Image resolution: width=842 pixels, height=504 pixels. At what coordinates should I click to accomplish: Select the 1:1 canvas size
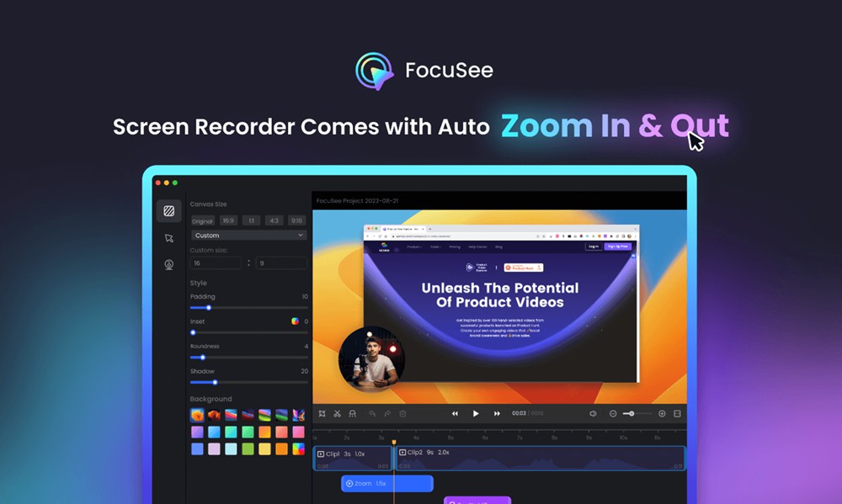pyautogui.click(x=251, y=220)
